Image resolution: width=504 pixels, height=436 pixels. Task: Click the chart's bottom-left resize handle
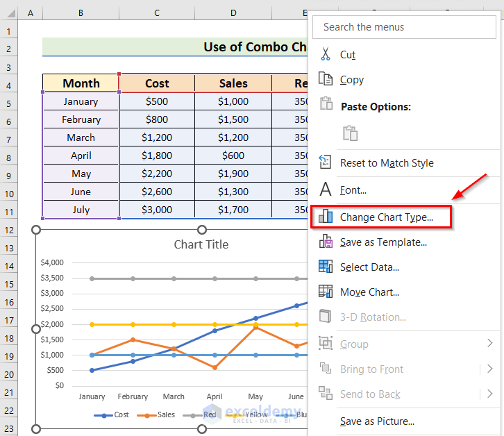tap(36, 429)
